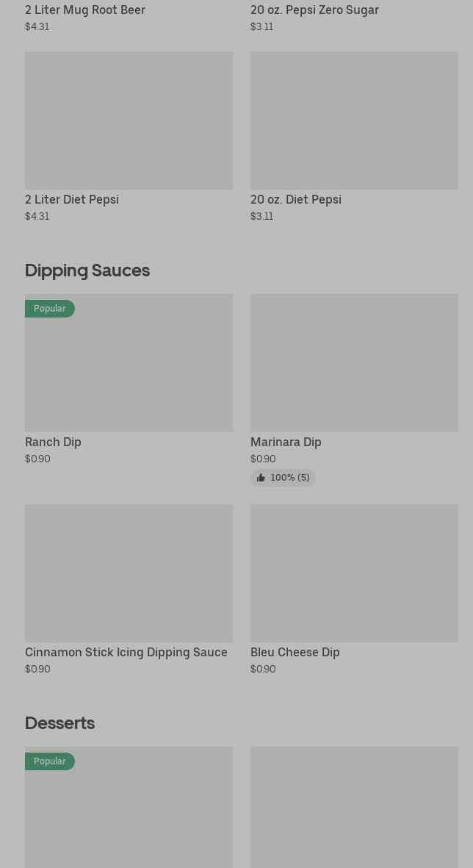Click the Popular badge in Desserts section

50,761
